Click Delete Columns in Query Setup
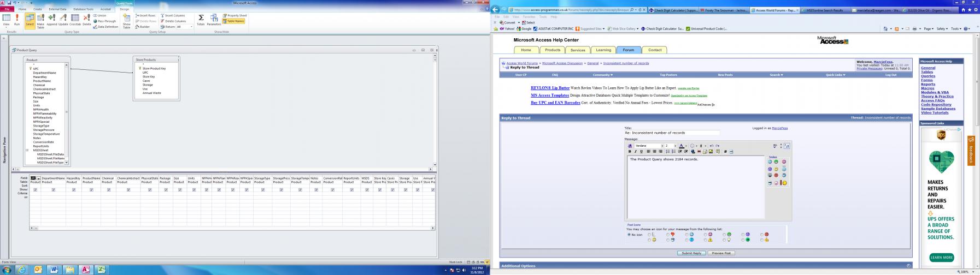 pyautogui.click(x=173, y=21)
